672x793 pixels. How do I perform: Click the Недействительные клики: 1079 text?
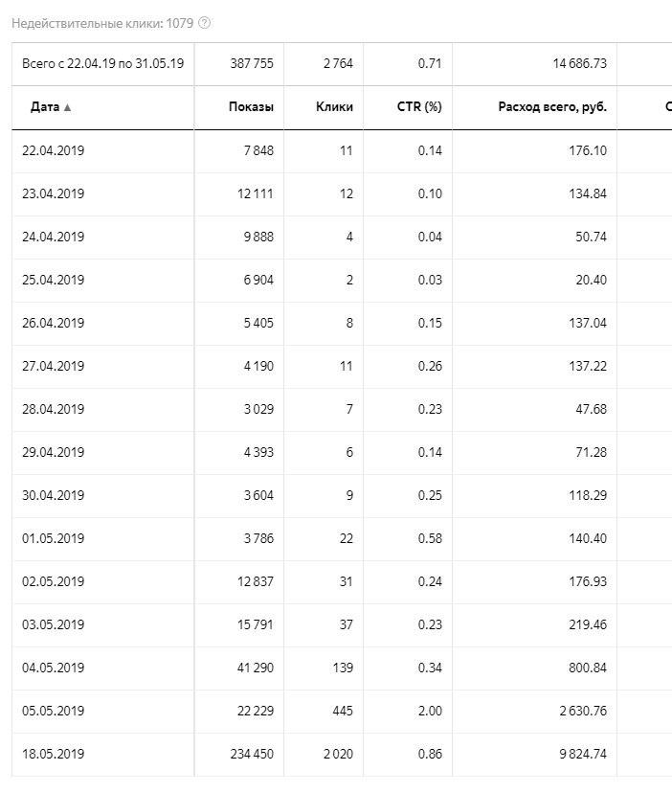point(102,23)
